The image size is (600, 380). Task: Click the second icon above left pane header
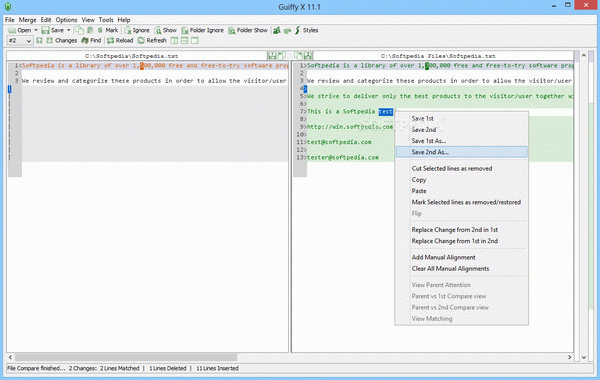(x=282, y=55)
